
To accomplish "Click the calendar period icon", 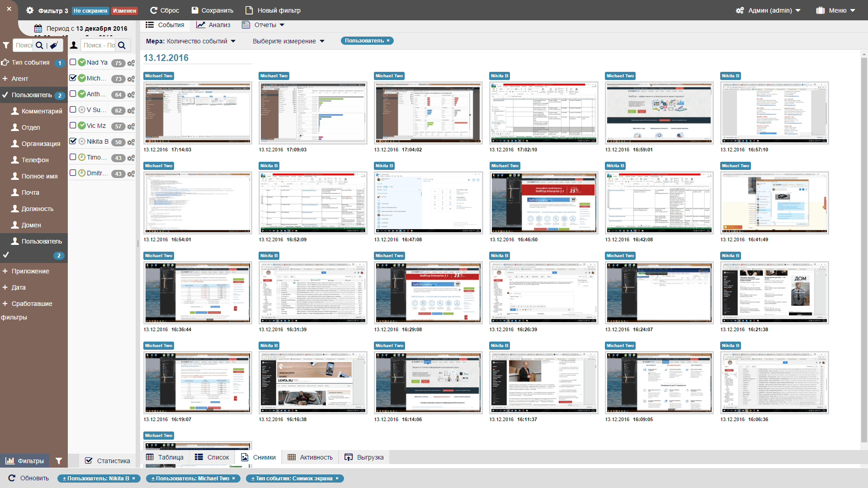I will [38, 28].
